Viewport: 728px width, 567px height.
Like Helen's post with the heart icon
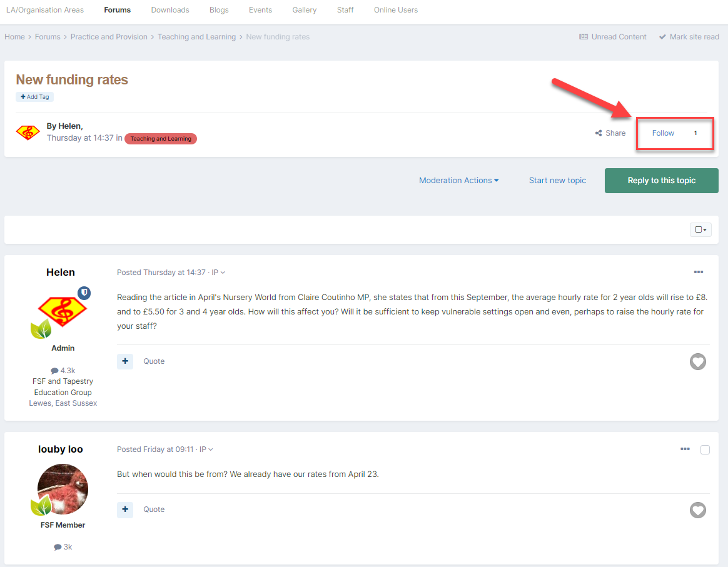coord(697,361)
